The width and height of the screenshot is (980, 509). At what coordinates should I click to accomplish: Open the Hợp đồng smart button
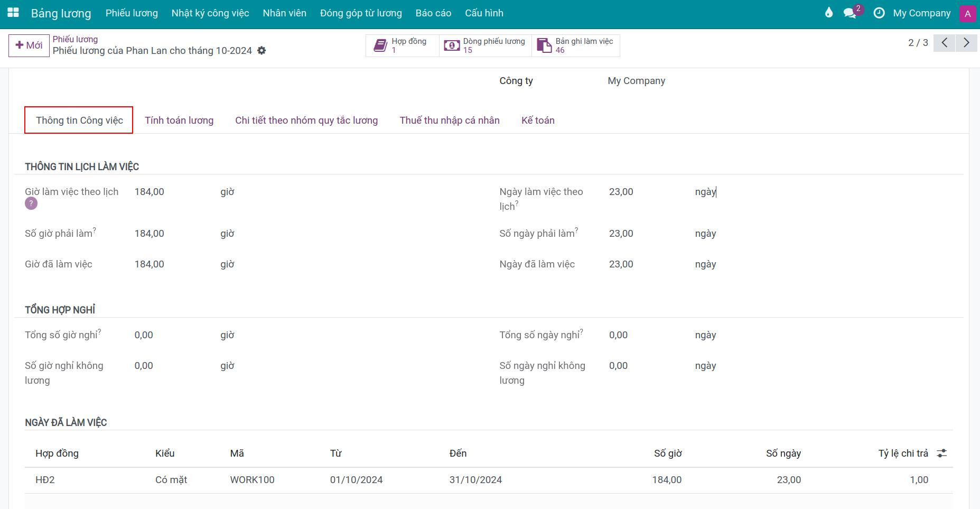[403, 45]
